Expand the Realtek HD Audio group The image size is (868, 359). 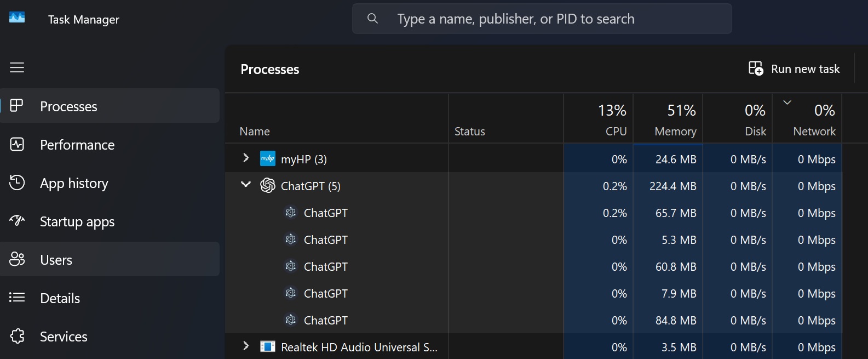246,346
